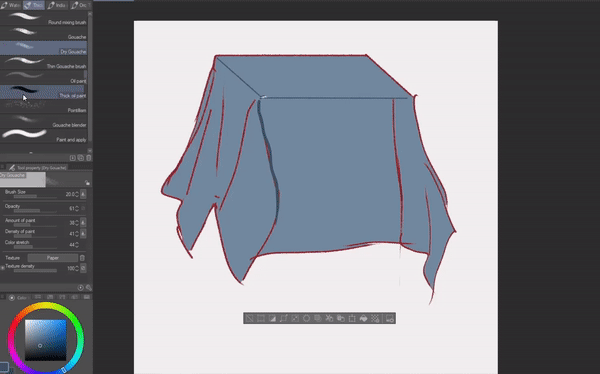Switch to the Watercolor sub tool tab
This screenshot has height=374, width=600.
[x=11, y=5]
